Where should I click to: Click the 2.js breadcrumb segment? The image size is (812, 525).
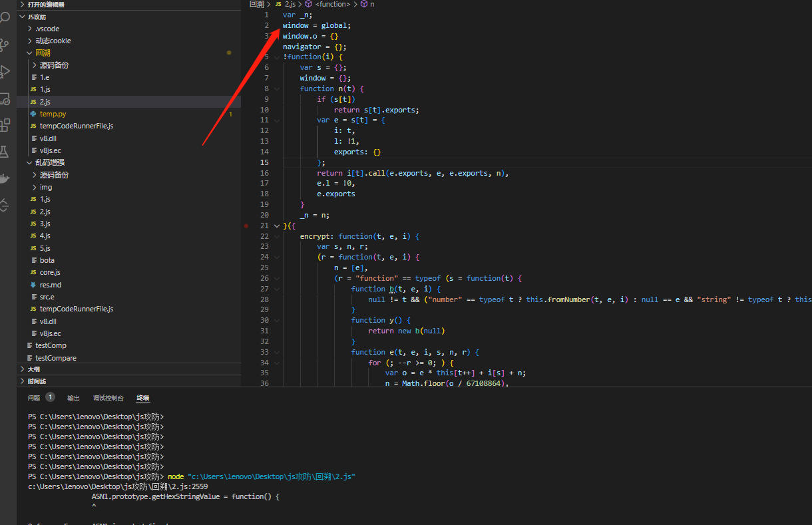290,4
